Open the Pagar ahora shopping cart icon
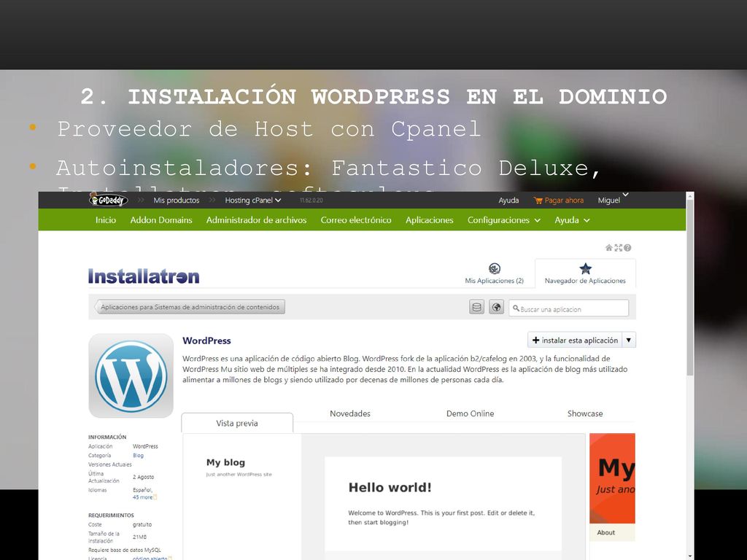Viewport: 747px width, 560px height. (538, 201)
